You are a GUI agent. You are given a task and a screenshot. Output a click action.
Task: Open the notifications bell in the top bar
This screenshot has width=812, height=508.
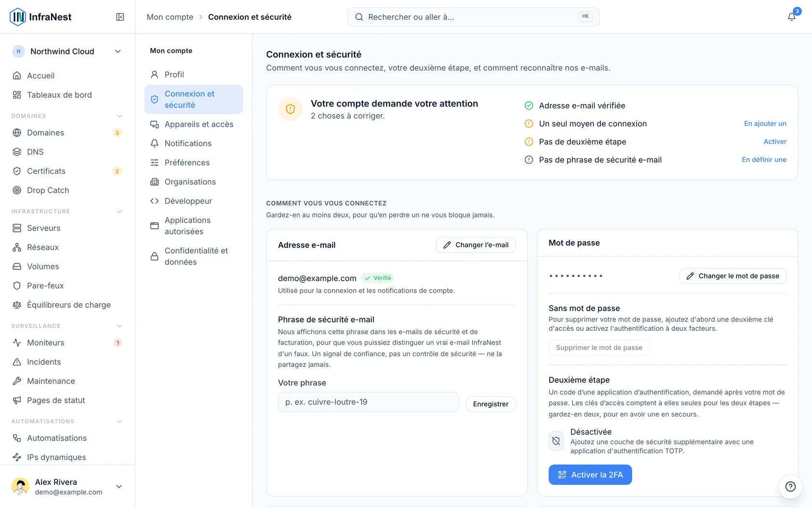coord(791,17)
